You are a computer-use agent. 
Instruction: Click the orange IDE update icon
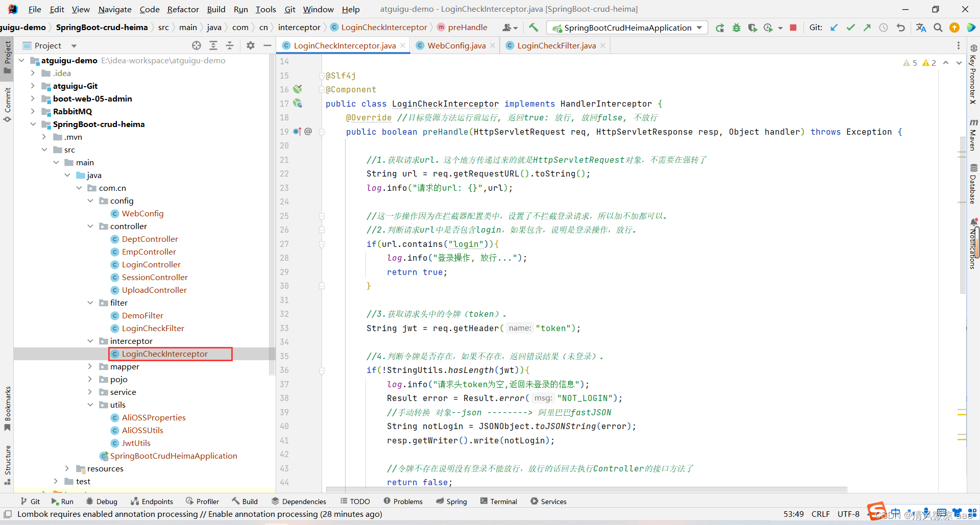tap(954, 28)
